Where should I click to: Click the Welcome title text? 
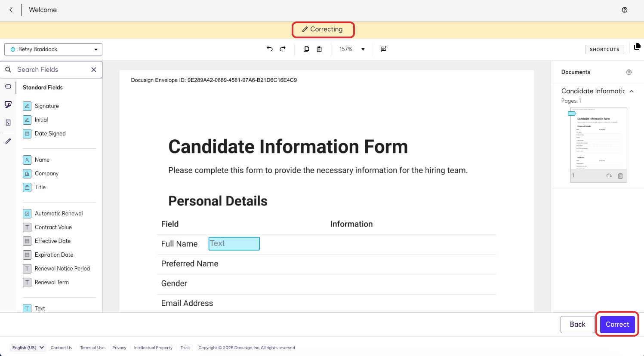point(43,10)
